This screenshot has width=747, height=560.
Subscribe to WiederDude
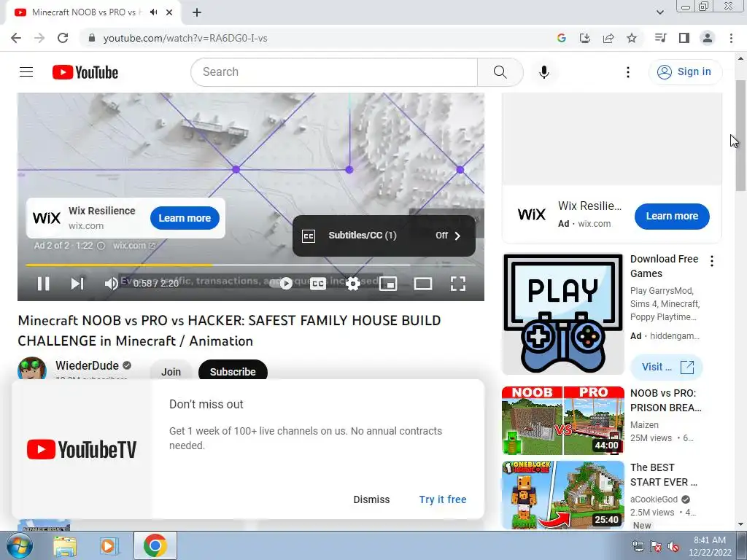tap(233, 371)
